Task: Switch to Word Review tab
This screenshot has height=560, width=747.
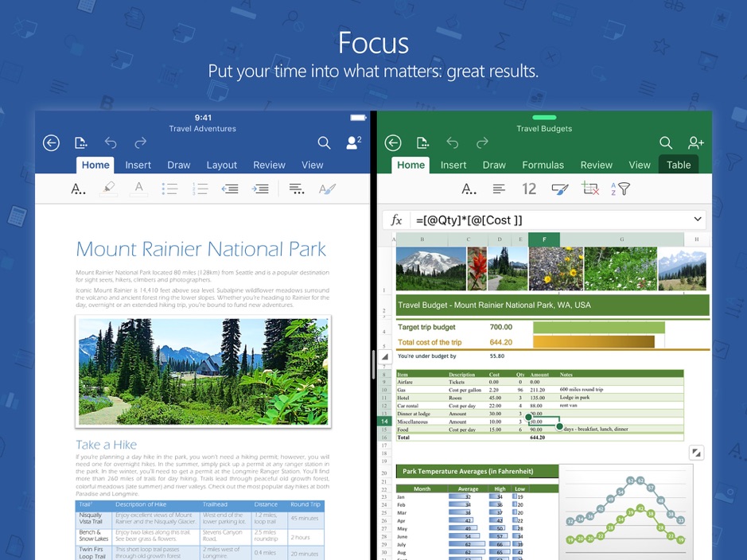Action: [x=269, y=165]
